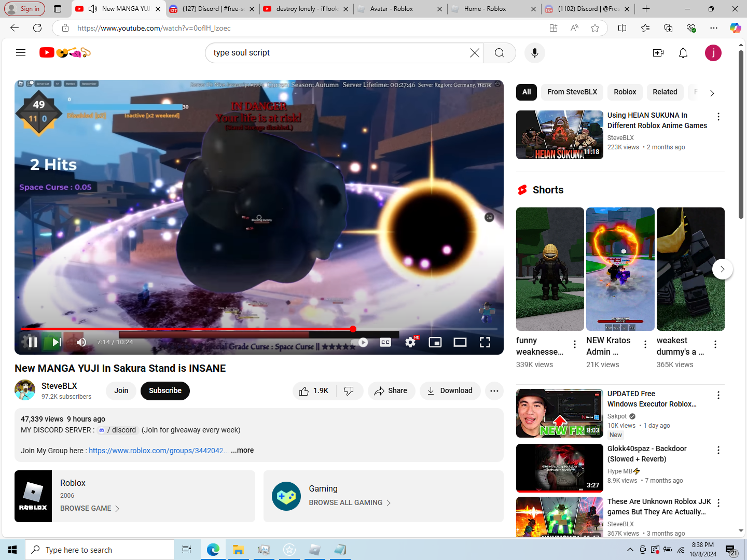The height and width of the screenshot is (560, 747).
Task: Clear the search box text
Action: pyautogui.click(x=474, y=53)
